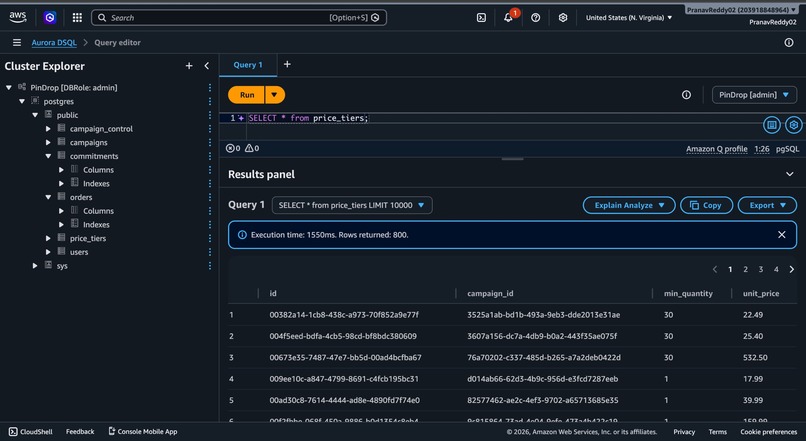The image size is (806, 441).
Task: Add a new query tab
Action: point(287,64)
